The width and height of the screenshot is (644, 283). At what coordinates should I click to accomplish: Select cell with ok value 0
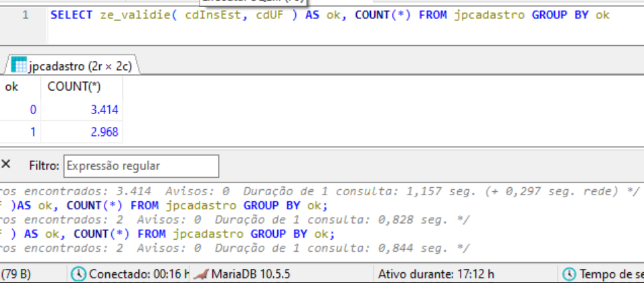(x=20, y=110)
